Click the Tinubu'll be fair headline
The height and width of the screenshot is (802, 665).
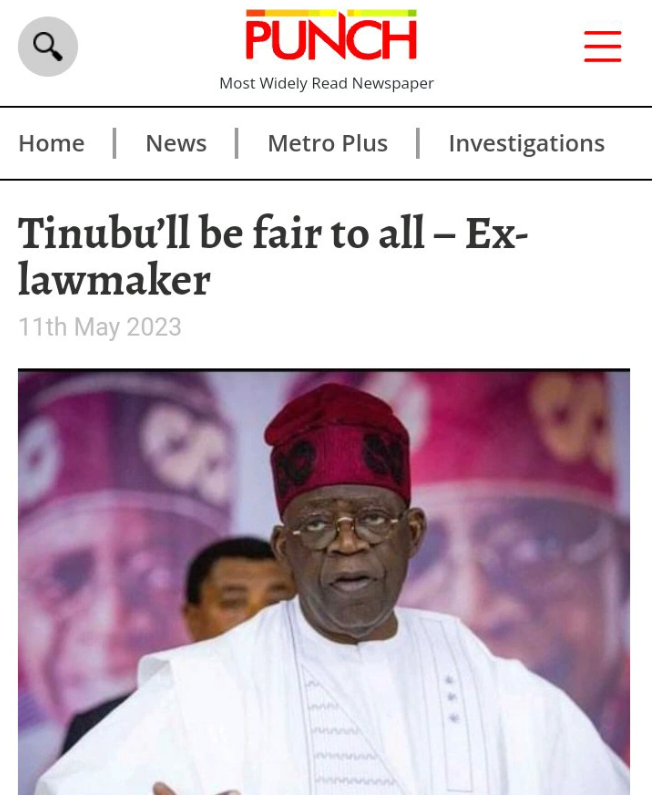(273, 256)
